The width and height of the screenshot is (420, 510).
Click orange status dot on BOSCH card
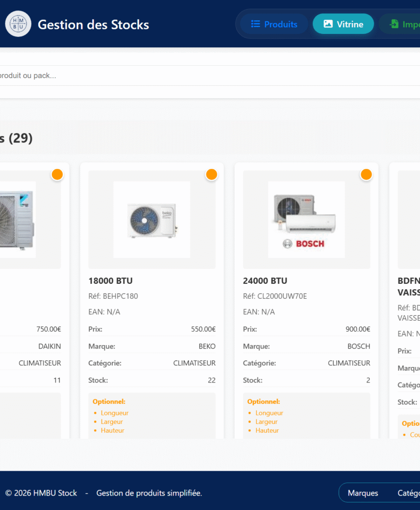[366, 175]
